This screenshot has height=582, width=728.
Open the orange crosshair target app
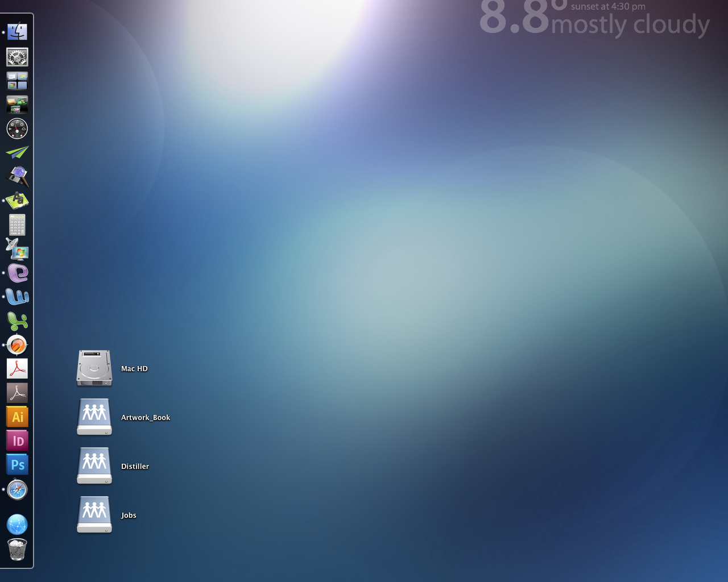tap(17, 345)
